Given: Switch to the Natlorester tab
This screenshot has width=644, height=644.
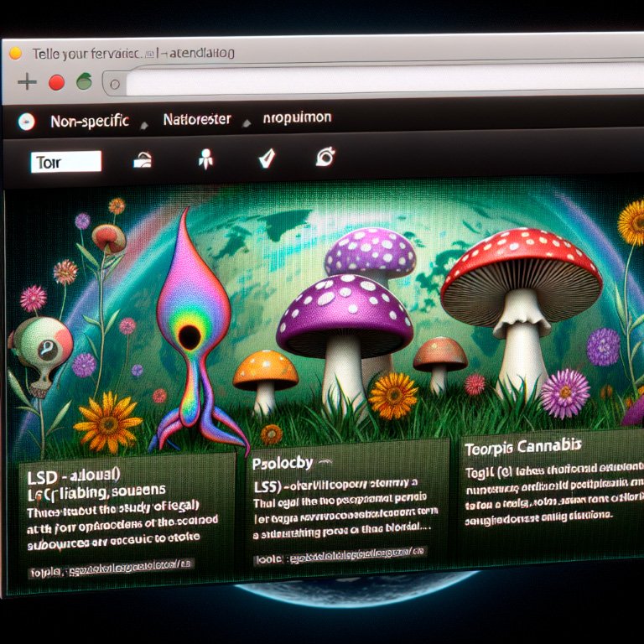Looking at the screenshot, I should pyautogui.click(x=196, y=120).
